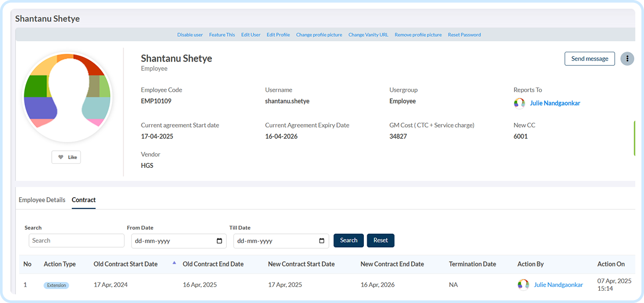
Task: Click Shantanu Shetye large profile picture
Action: (x=67, y=96)
